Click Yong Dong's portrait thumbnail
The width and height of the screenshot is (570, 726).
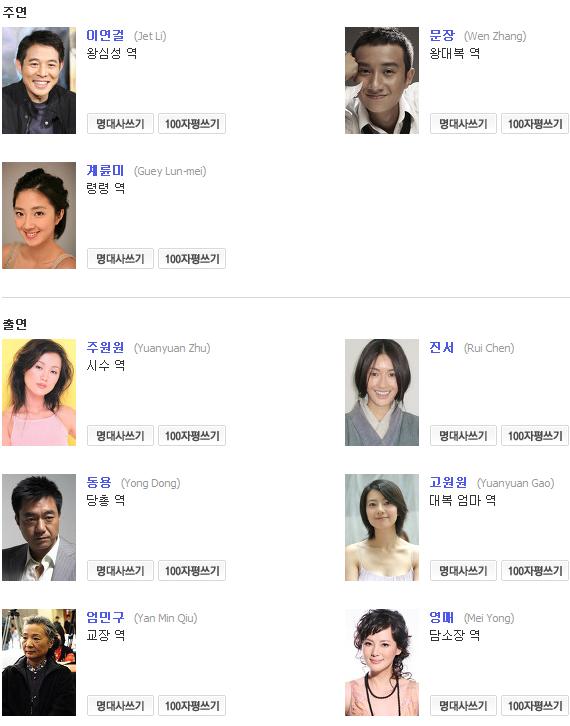tap(39, 527)
